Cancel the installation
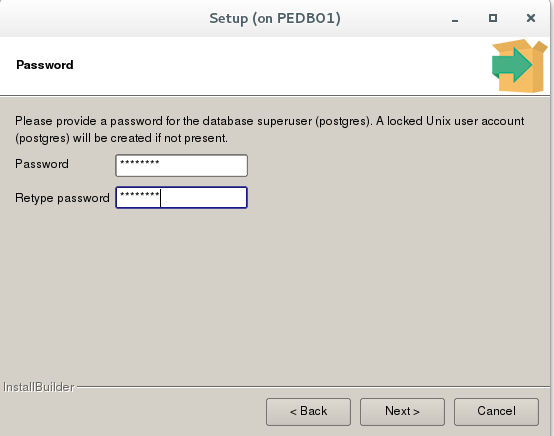Screen dimensions: 554x436 496,412
